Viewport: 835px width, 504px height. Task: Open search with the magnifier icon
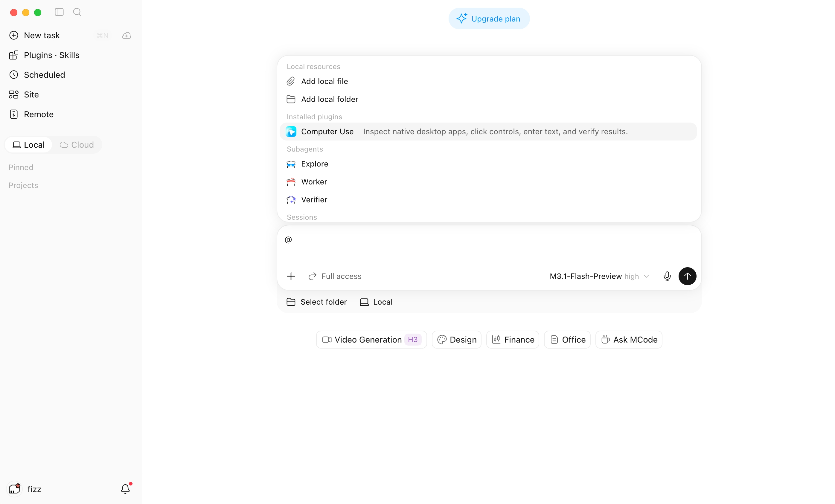tap(77, 12)
